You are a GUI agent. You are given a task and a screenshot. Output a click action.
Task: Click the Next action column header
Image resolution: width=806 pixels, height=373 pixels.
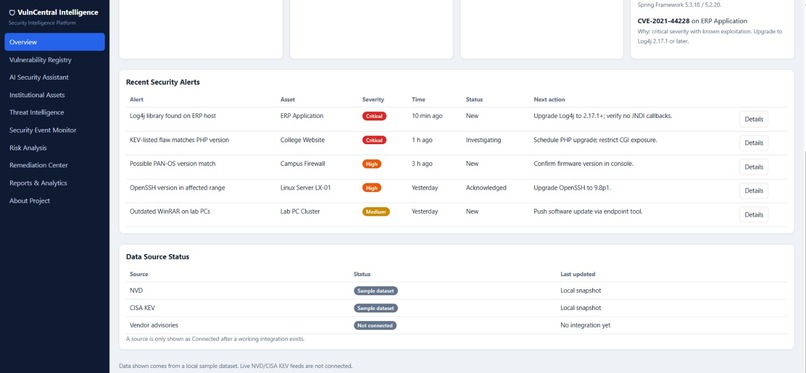(x=549, y=100)
